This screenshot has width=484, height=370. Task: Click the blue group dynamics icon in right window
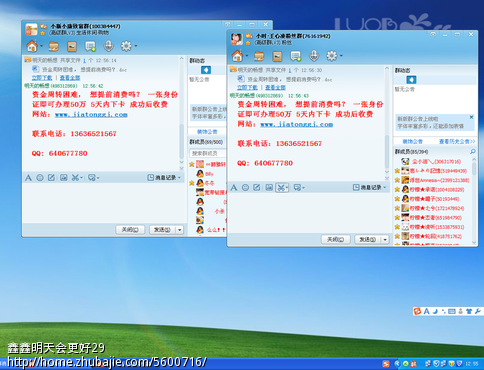pos(411,80)
